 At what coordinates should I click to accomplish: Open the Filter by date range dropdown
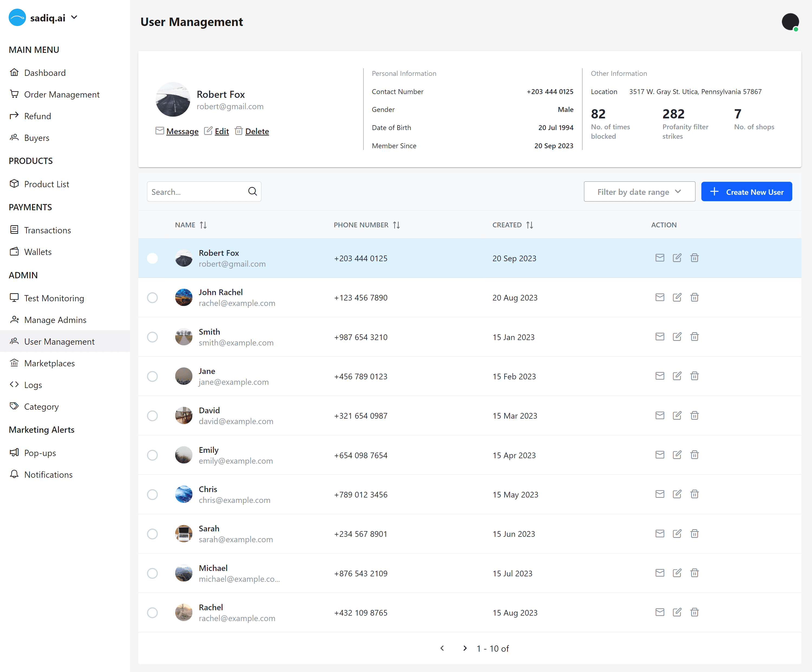(639, 192)
